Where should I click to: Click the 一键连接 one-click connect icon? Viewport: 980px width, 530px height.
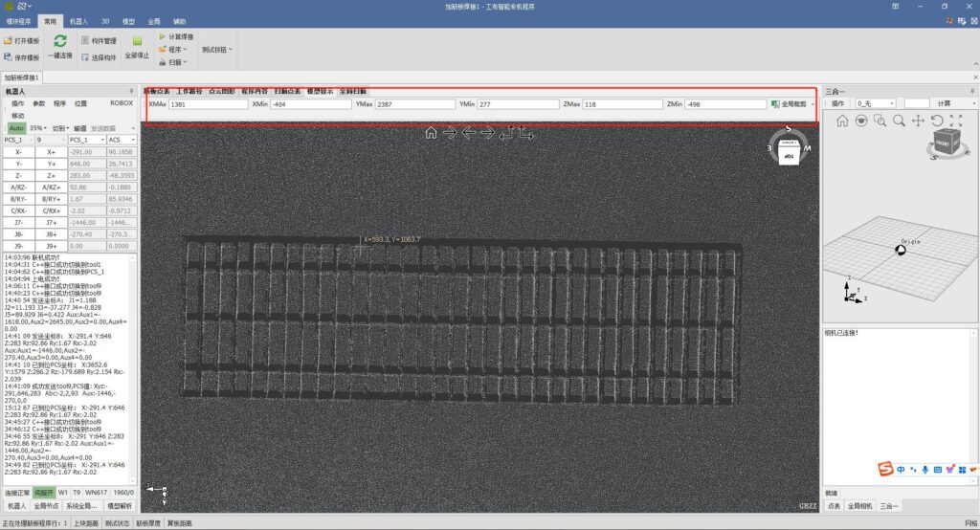click(59, 41)
